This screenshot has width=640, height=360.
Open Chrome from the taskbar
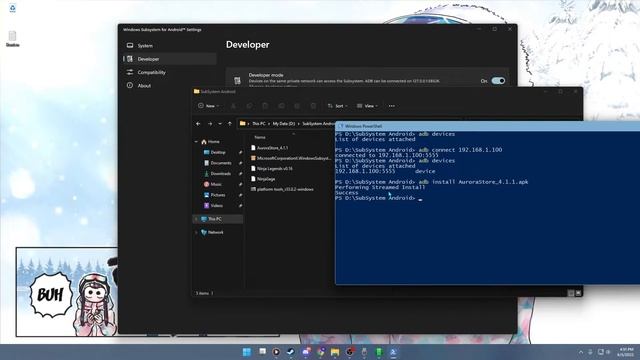(320, 352)
